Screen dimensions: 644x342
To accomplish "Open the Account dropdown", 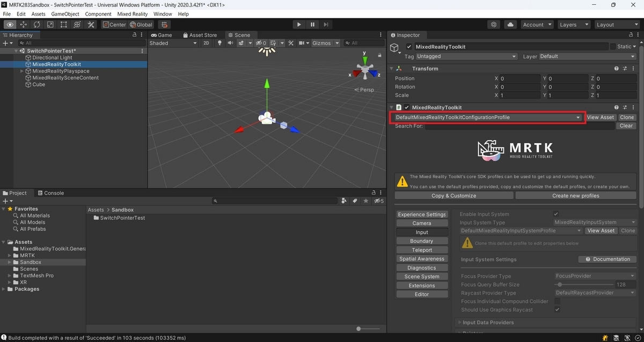I will tap(537, 25).
